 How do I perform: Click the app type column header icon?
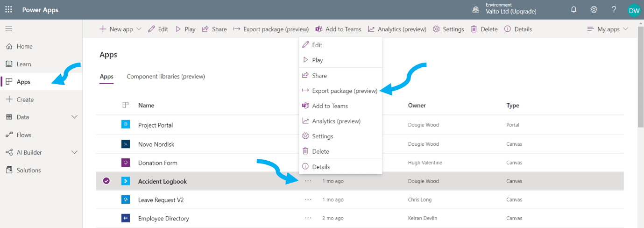pyautogui.click(x=125, y=105)
